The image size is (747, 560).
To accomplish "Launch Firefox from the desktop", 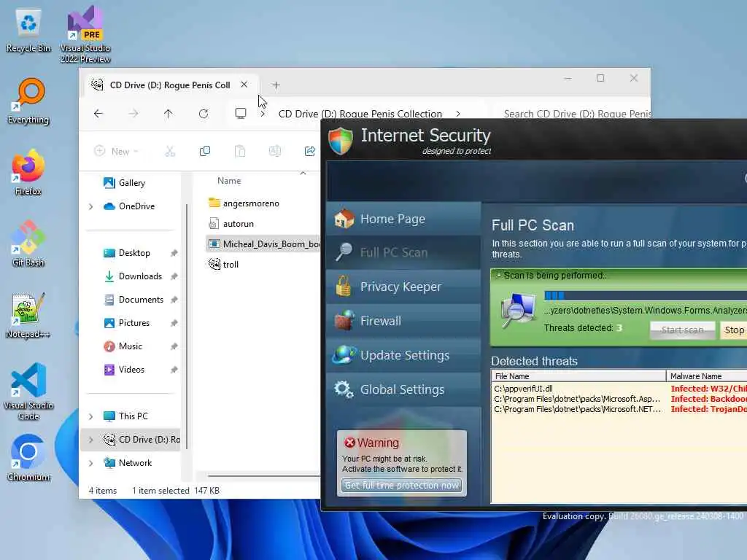I will tap(28, 172).
